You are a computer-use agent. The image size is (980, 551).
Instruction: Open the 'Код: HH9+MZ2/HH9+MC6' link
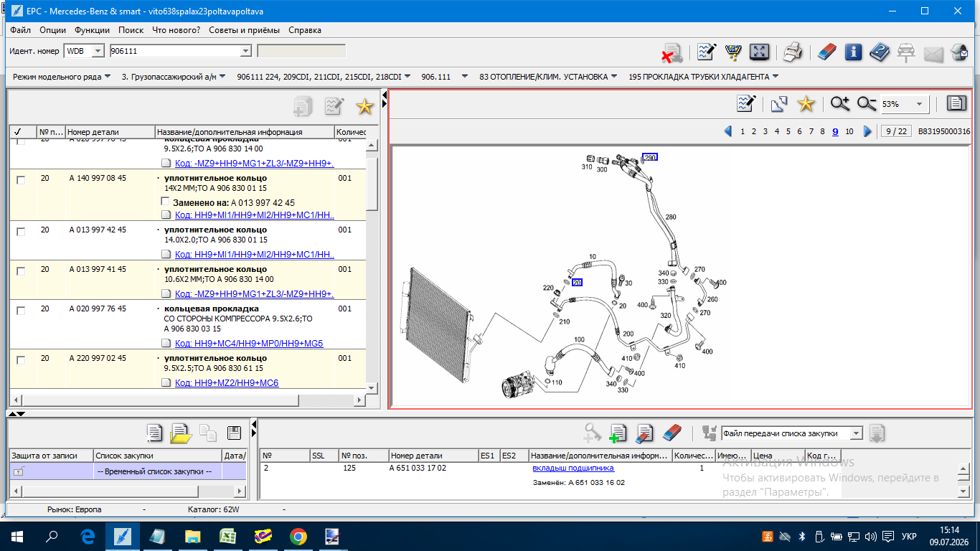point(227,383)
